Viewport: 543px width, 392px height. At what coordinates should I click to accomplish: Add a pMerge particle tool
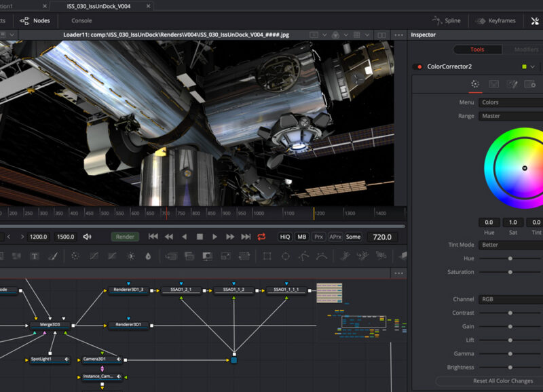pos(362,256)
